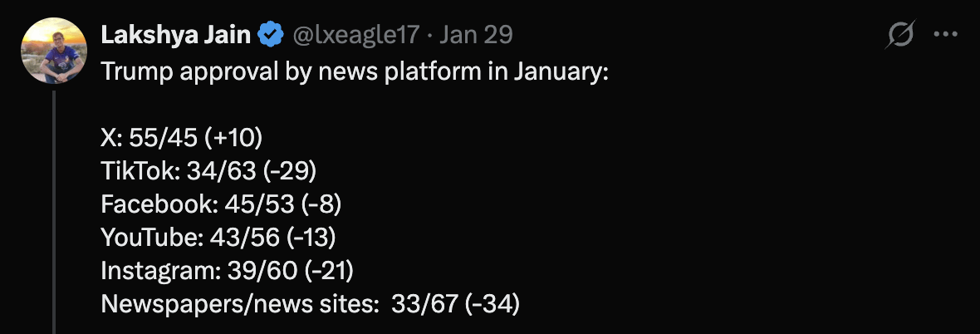This screenshot has width=980, height=334.
Task: Open the Jan 29 timestamp link
Action: [x=476, y=35]
